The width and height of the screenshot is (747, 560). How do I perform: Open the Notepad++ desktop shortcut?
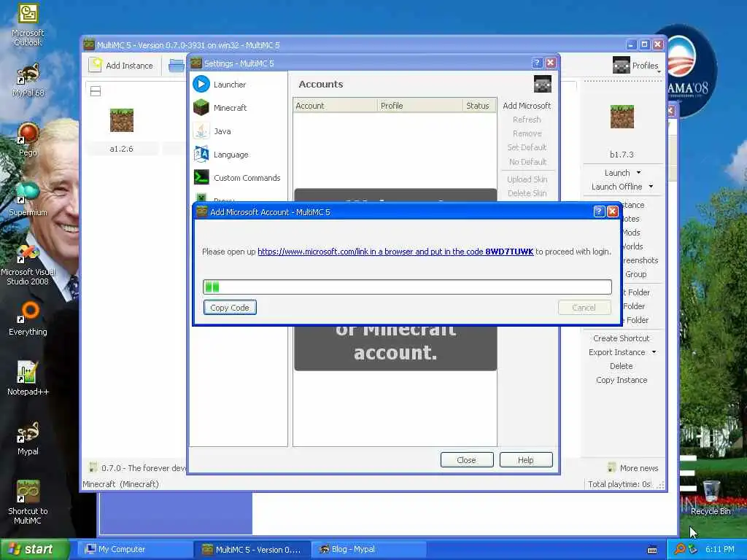click(x=28, y=378)
